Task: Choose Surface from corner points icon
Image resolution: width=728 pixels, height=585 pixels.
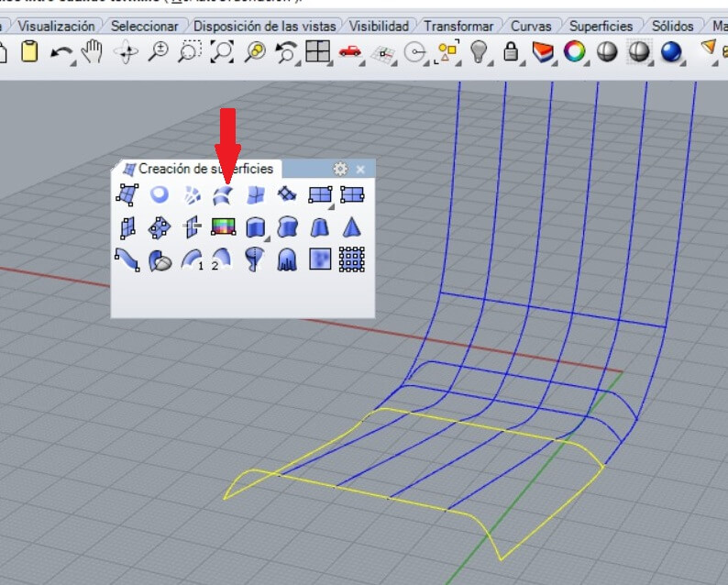Action: coord(127,194)
